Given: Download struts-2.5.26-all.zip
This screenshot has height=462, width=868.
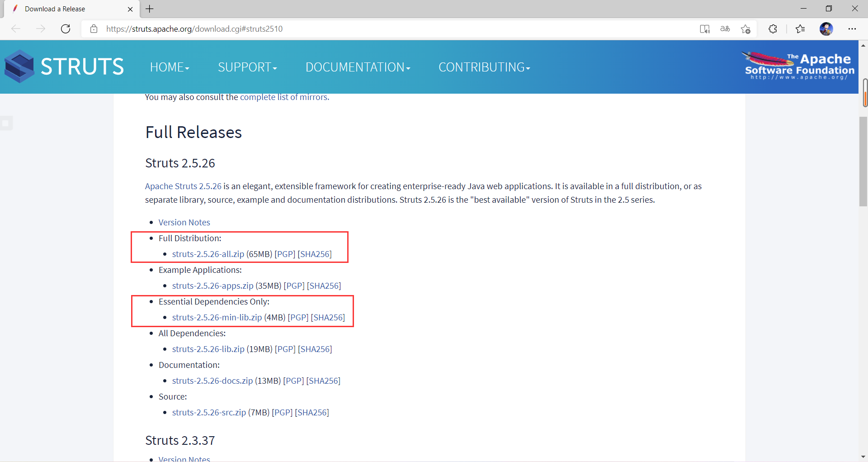Looking at the screenshot, I should [208, 254].
